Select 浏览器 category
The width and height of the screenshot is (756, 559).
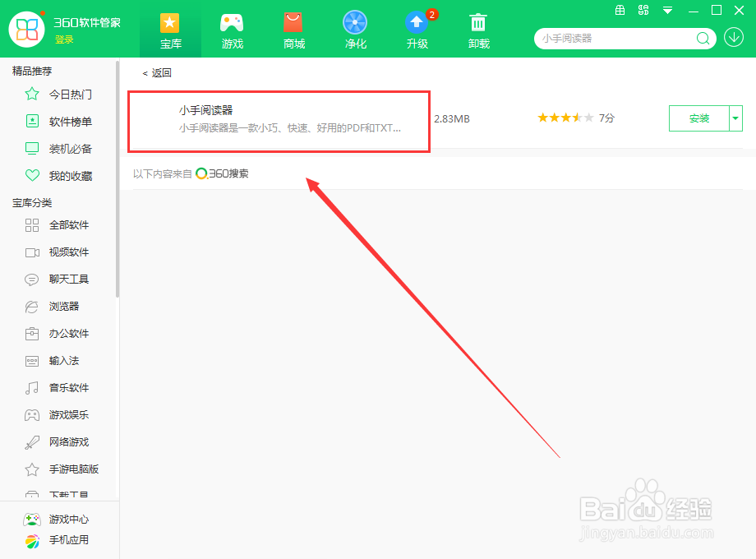coord(64,307)
